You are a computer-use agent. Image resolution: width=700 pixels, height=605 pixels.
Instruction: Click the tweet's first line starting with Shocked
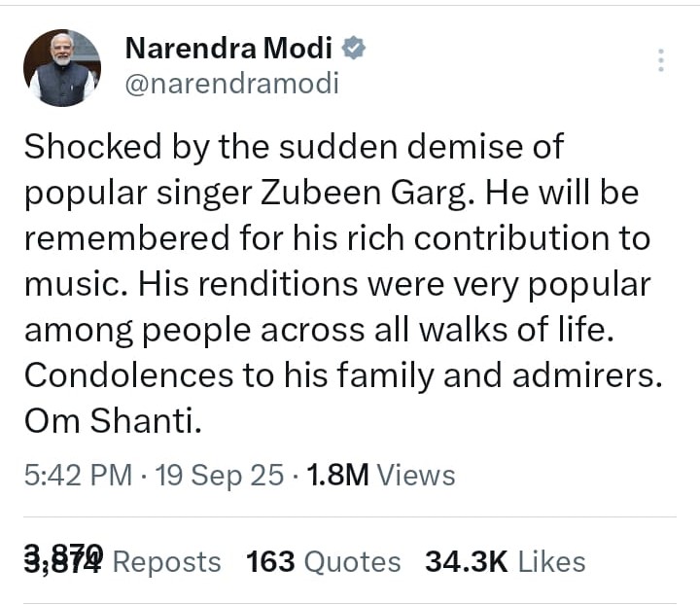294,148
